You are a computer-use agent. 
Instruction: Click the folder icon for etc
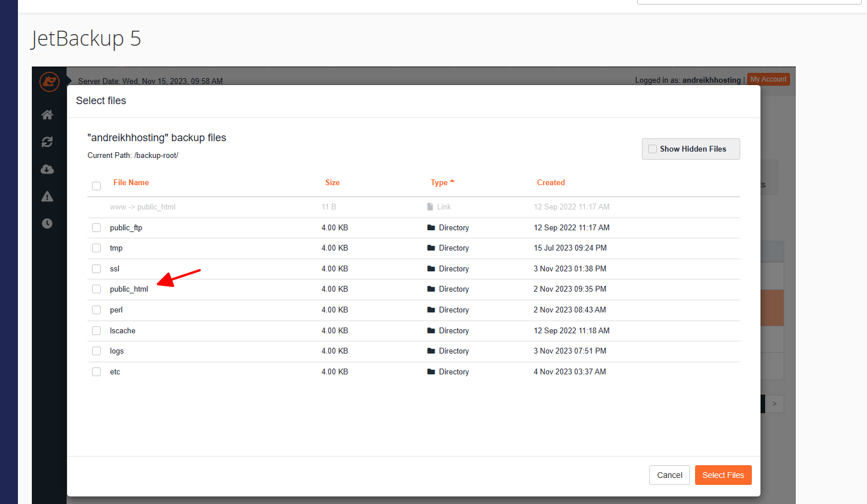tap(431, 371)
